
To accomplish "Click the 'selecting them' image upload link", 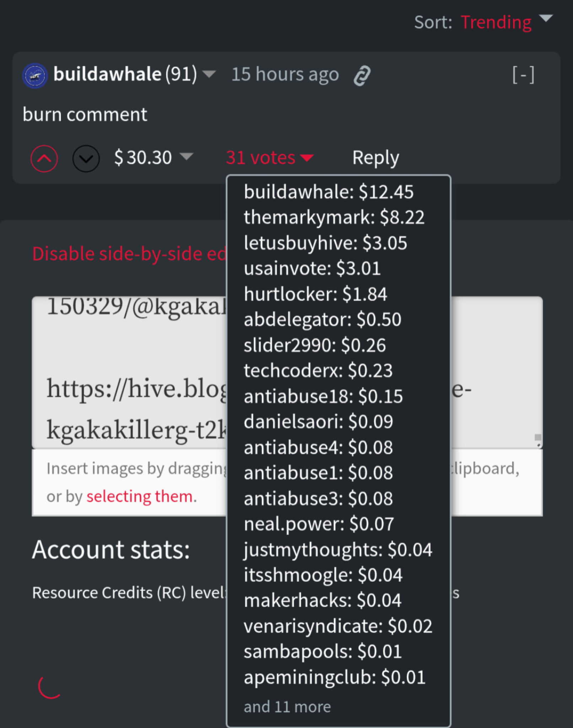I will tap(140, 496).
